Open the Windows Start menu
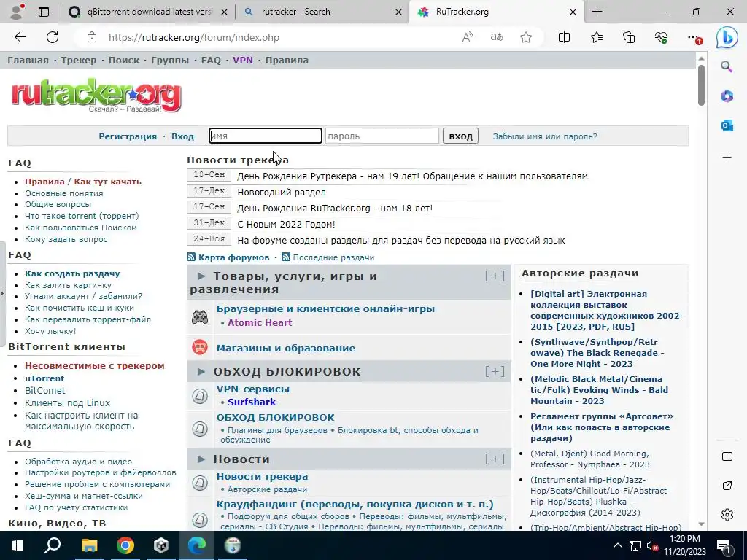The width and height of the screenshot is (747, 560). coord(18,545)
